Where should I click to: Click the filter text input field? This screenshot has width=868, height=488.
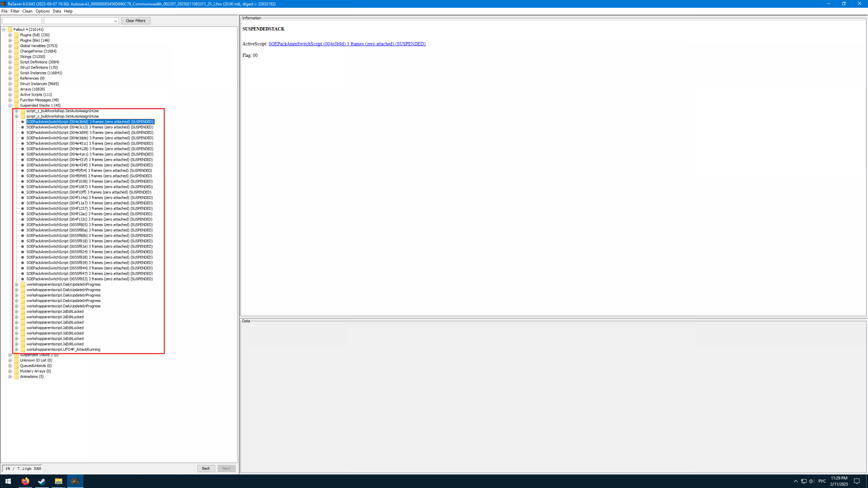click(22, 21)
